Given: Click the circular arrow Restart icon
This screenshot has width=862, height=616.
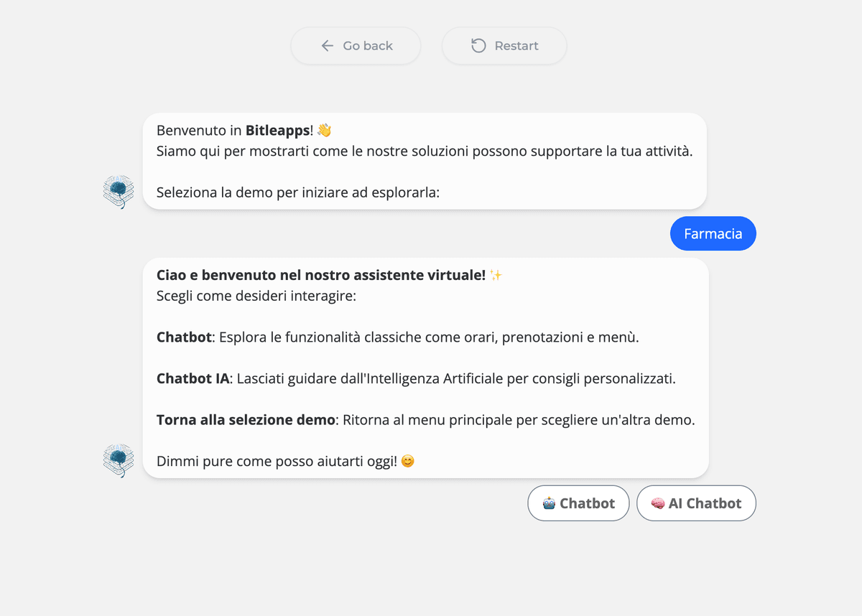Looking at the screenshot, I should click(x=478, y=46).
